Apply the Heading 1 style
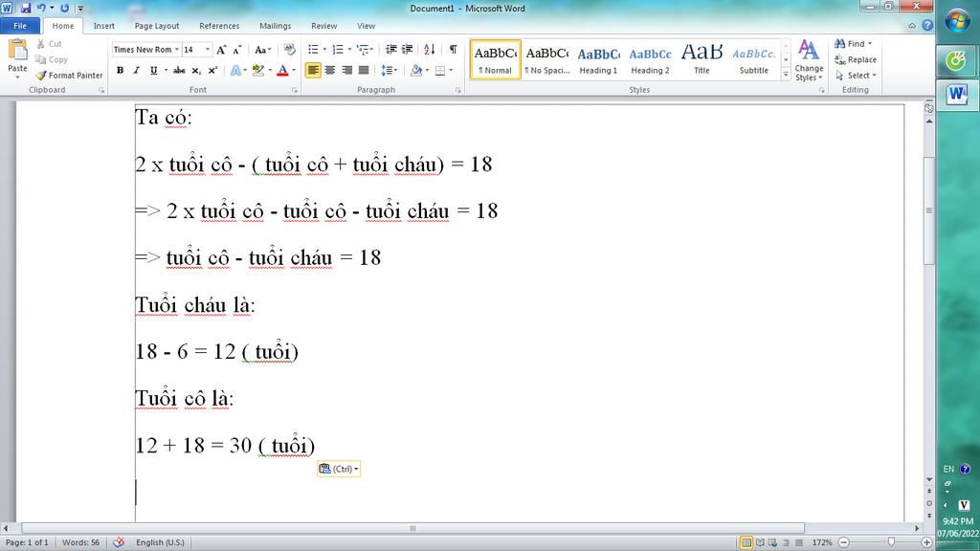This screenshot has width=980, height=551. (598, 59)
